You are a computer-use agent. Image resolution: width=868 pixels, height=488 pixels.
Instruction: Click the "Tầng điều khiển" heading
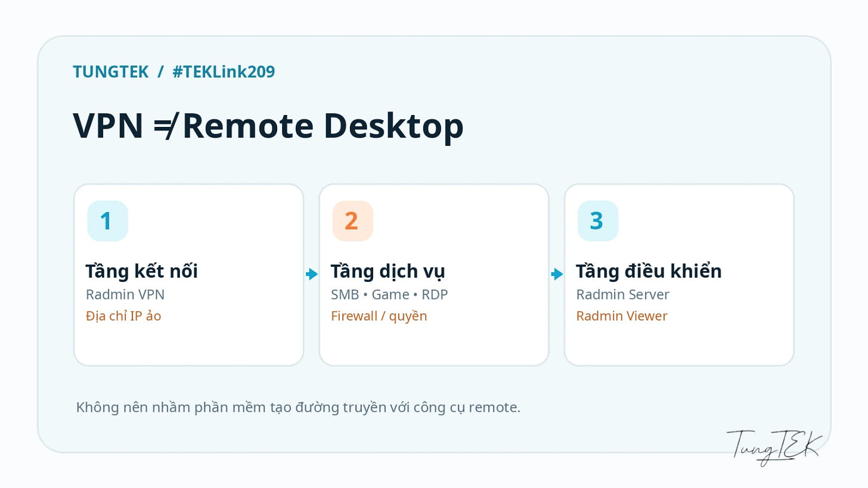point(649,271)
